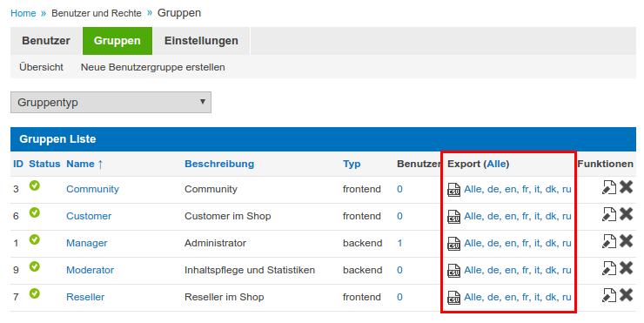Delete the Reseller group with X icon

(626, 294)
